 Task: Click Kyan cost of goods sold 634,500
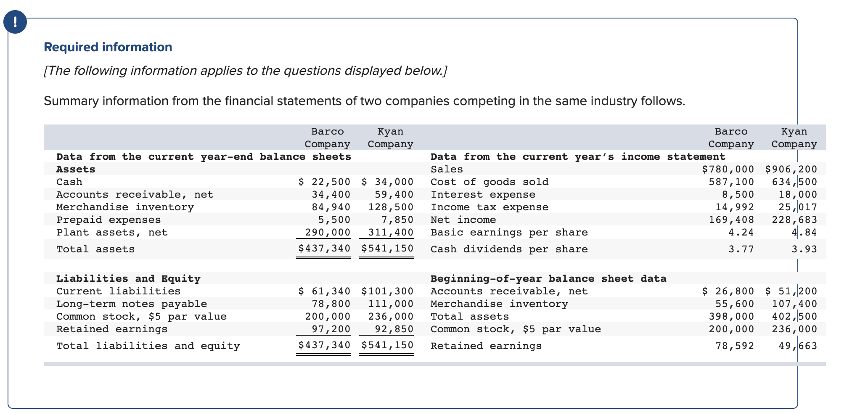tap(794, 182)
